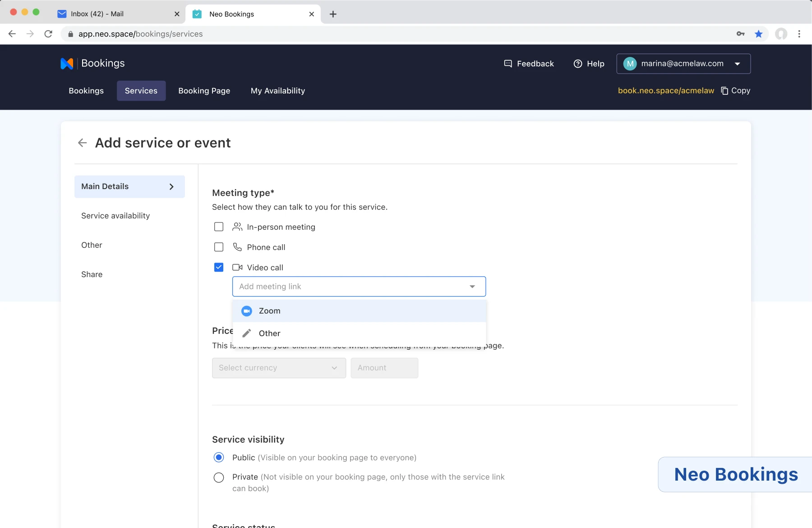Click the Neo logo in header
Viewport: 812px width, 528px height.
tap(67, 64)
